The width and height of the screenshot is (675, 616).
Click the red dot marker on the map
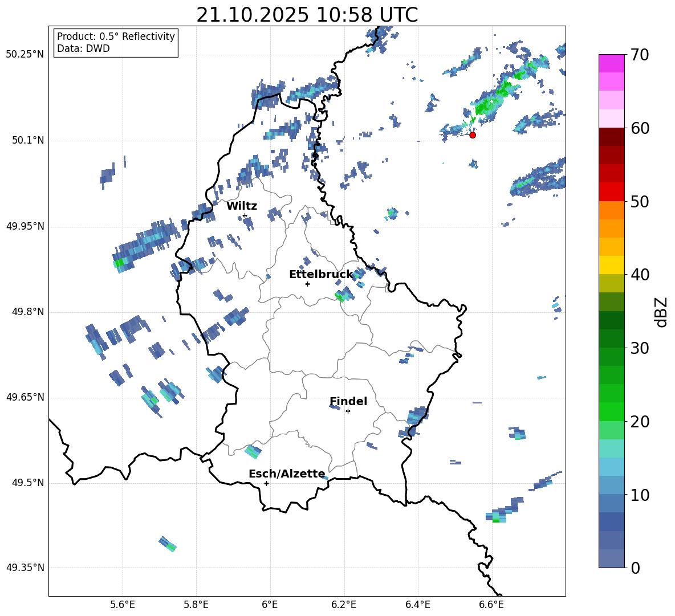point(472,135)
